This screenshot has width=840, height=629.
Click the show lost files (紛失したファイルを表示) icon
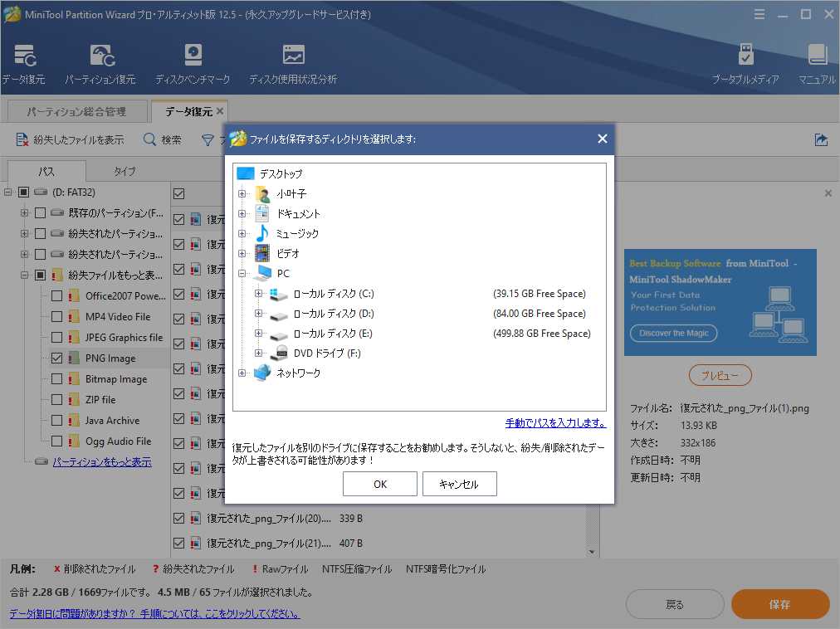[22, 140]
